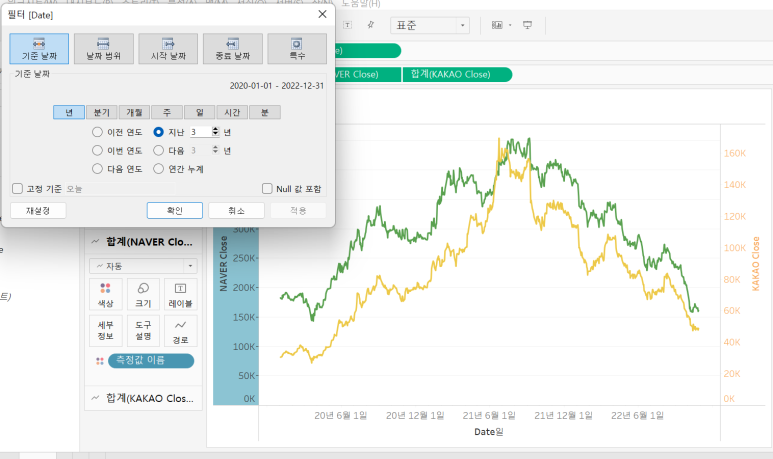Click the Date일 axis label
Viewport: 773px width, 459px height.
[489, 432]
